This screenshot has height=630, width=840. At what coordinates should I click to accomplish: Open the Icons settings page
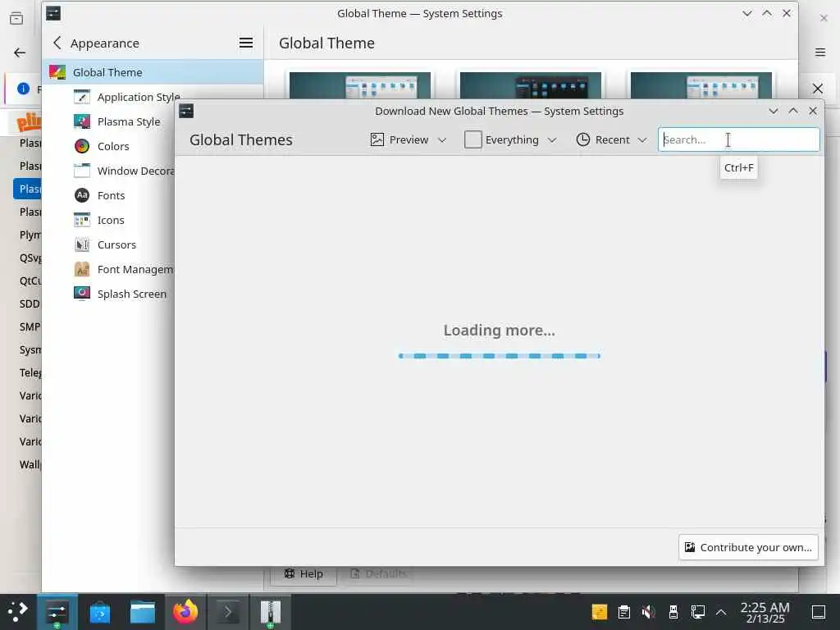pos(111,220)
